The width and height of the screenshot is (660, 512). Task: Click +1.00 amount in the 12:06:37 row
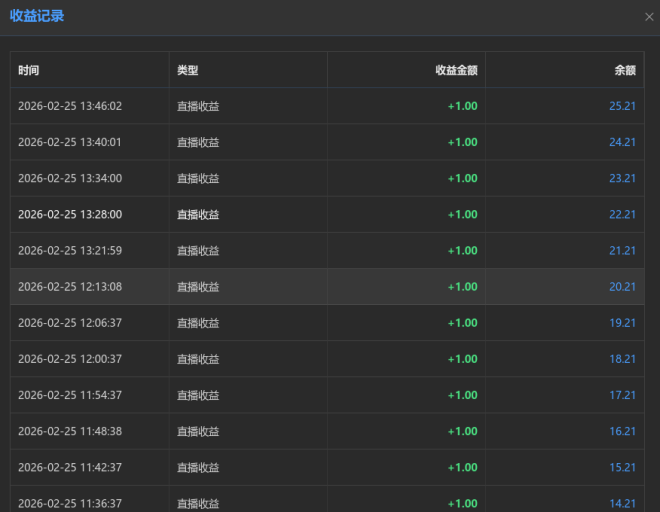[x=462, y=323]
